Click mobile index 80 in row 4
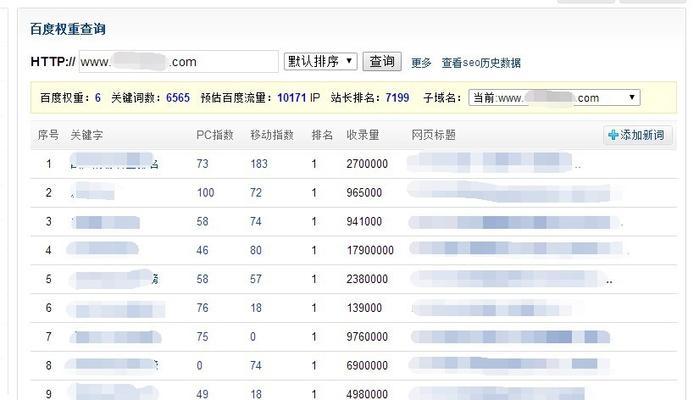This screenshot has height=400, width=699. point(256,250)
